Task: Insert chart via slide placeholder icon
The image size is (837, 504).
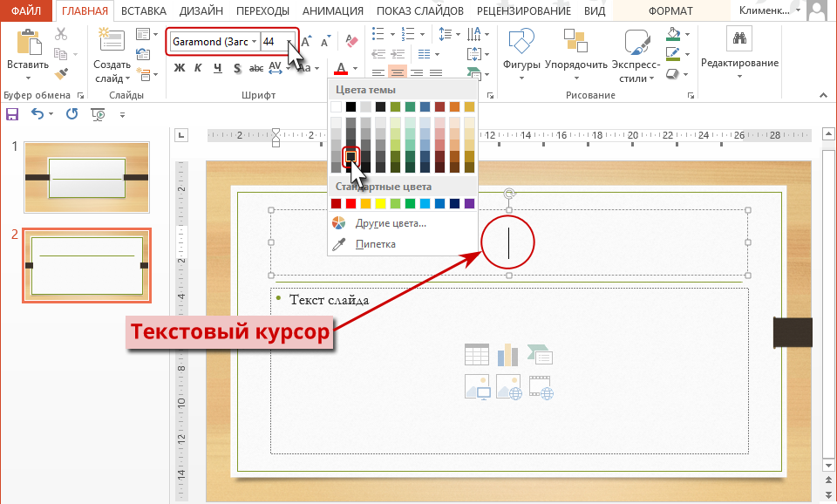Action: pos(507,355)
